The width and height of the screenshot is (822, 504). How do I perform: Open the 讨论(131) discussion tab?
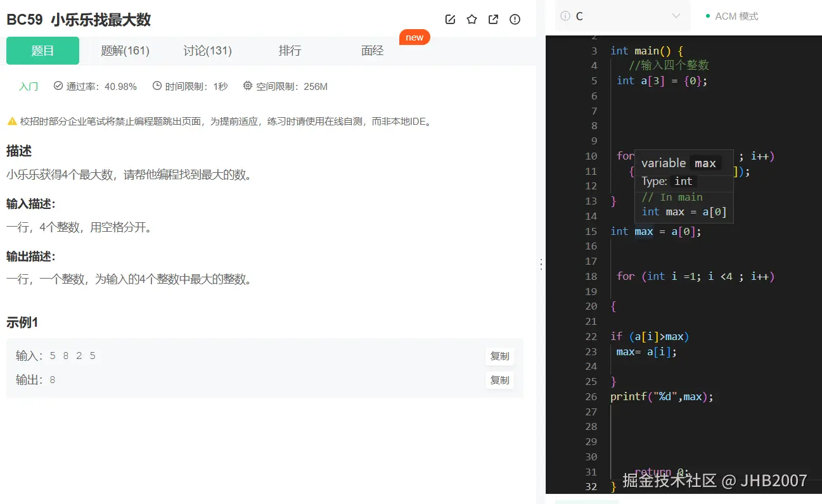(207, 51)
